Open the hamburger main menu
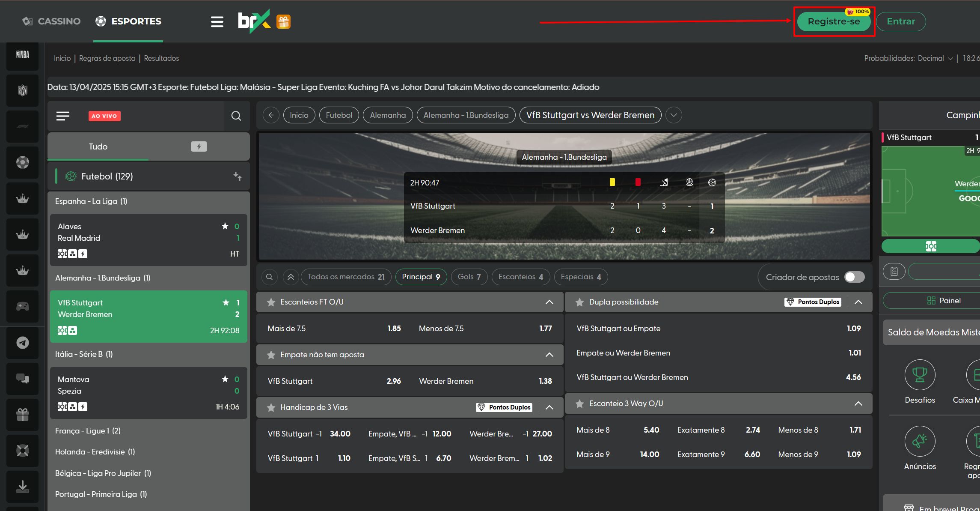The width and height of the screenshot is (980, 511). [217, 21]
